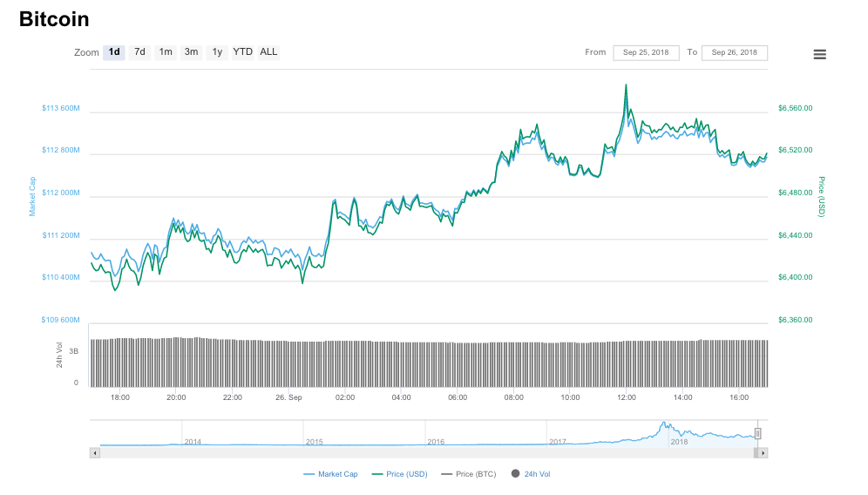Image resolution: width=868 pixels, height=495 pixels.
Task: Click the 2016 label in the navigator
Action: tap(436, 442)
